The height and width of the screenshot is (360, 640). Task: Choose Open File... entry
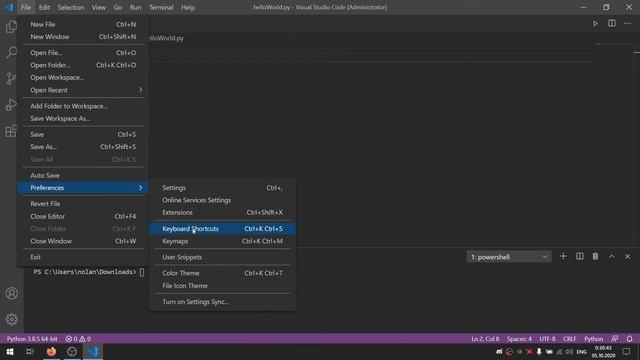click(x=83, y=53)
